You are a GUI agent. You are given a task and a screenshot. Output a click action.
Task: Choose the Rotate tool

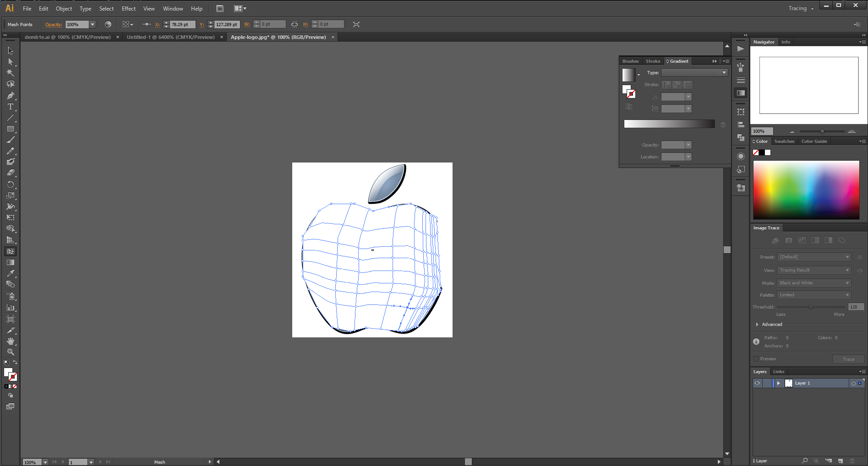click(10, 184)
